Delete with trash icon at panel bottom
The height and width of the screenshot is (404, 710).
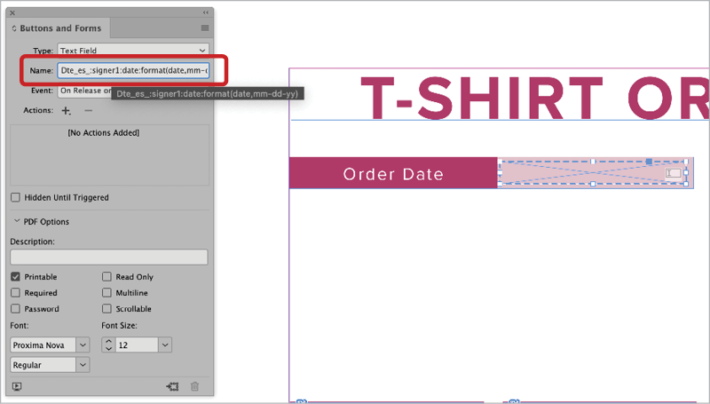195,386
